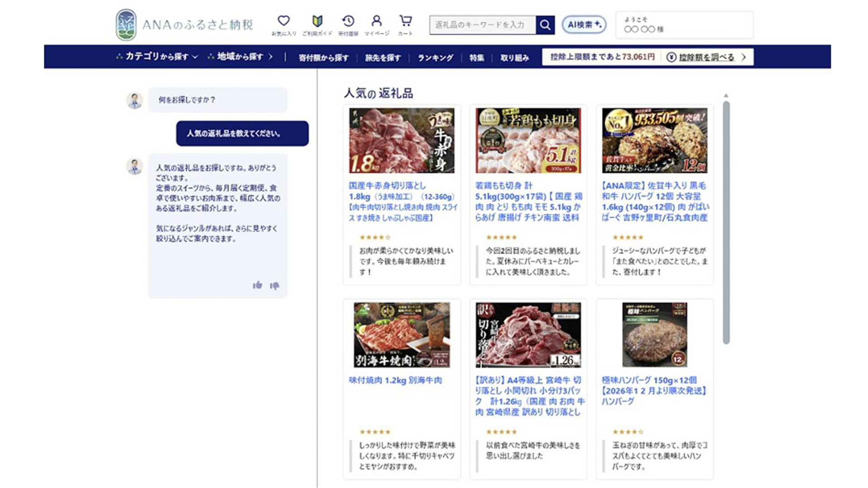Click the scroll-up arrow above the list
868x488 pixels.
pyautogui.click(x=726, y=96)
